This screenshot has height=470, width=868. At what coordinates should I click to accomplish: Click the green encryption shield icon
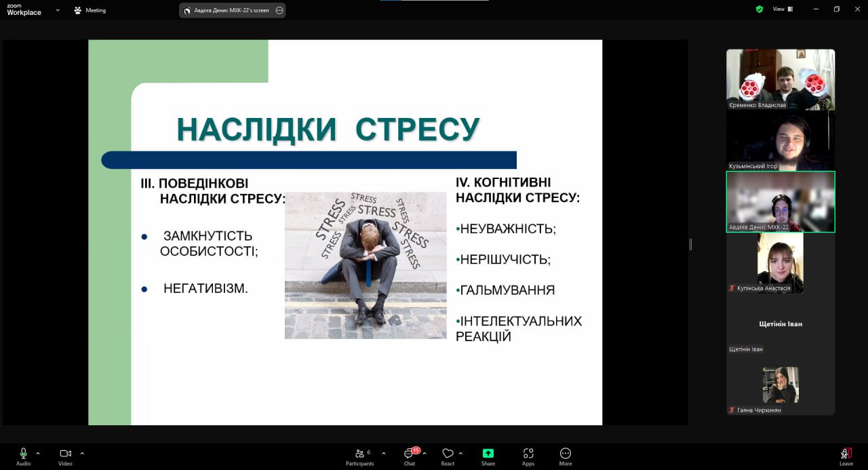click(x=759, y=9)
